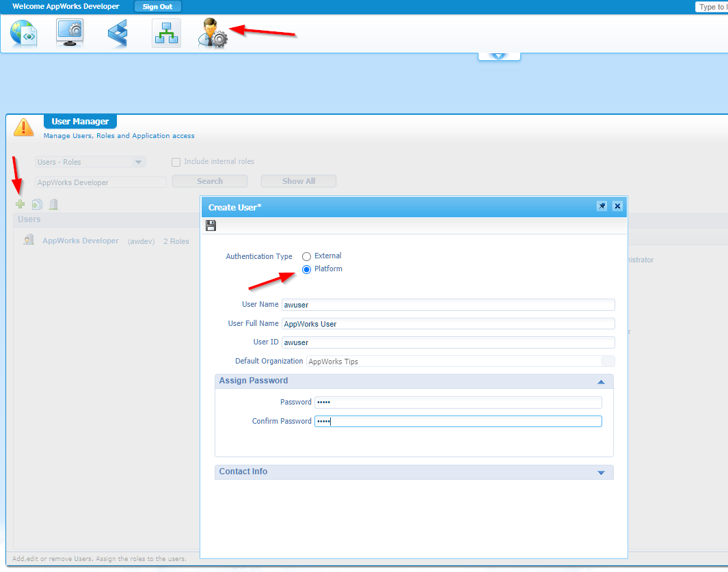This screenshot has height=572, width=728.
Task: Click the 2 Roles text
Action: pyautogui.click(x=176, y=241)
